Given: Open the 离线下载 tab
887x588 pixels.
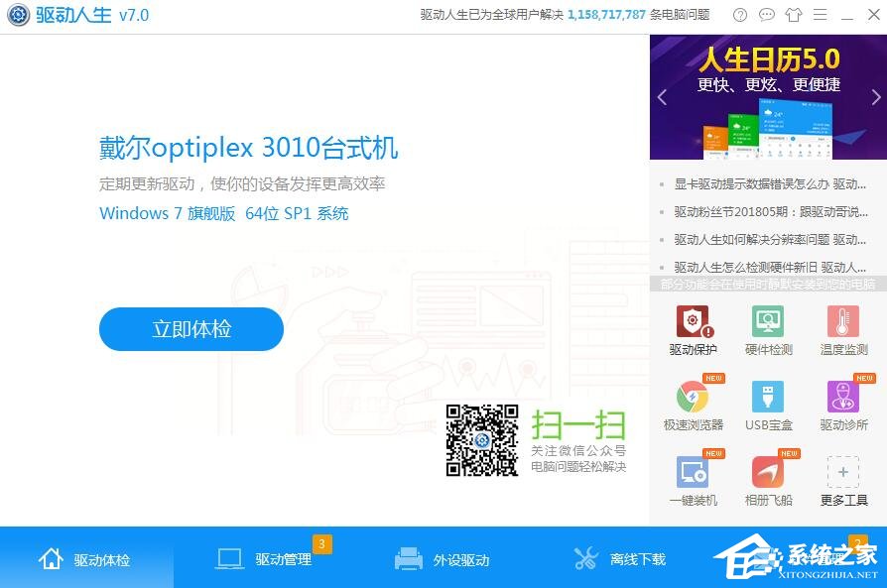Looking at the screenshot, I should [621, 557].
